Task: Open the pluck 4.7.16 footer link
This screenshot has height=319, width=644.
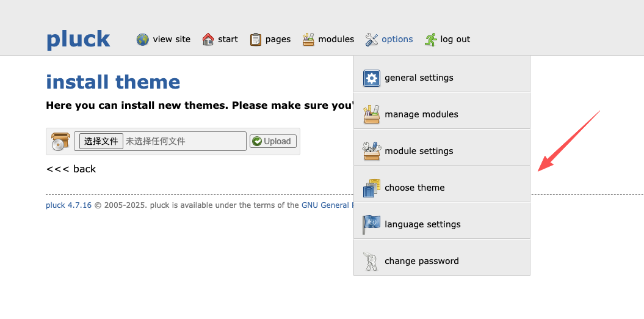Action: click(x=68, y=205)
